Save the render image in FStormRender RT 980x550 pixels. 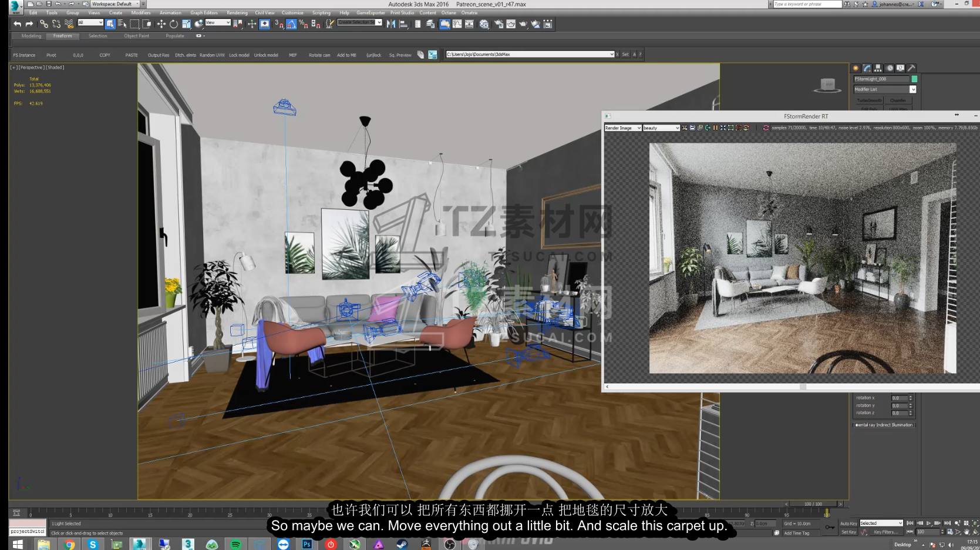click(692, 128)
